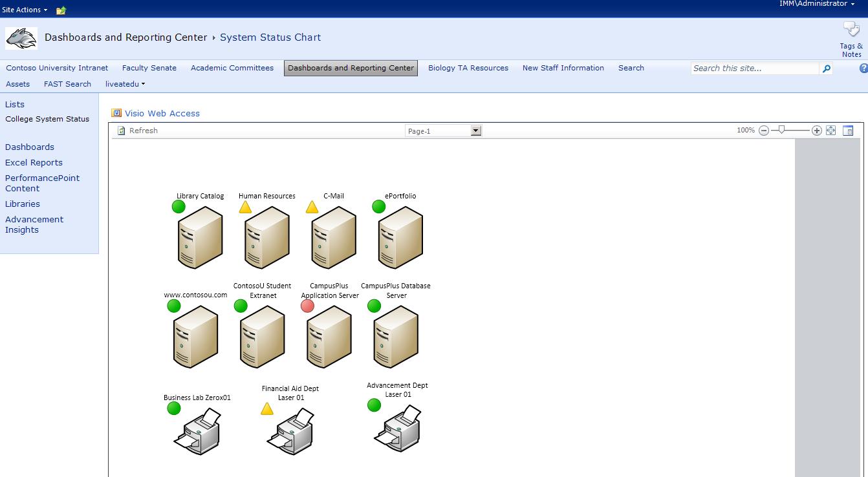Screen dimensions: 868x477
Task: Click the Dashboards and Reporting Center breadcrumb
Action: 125,37
